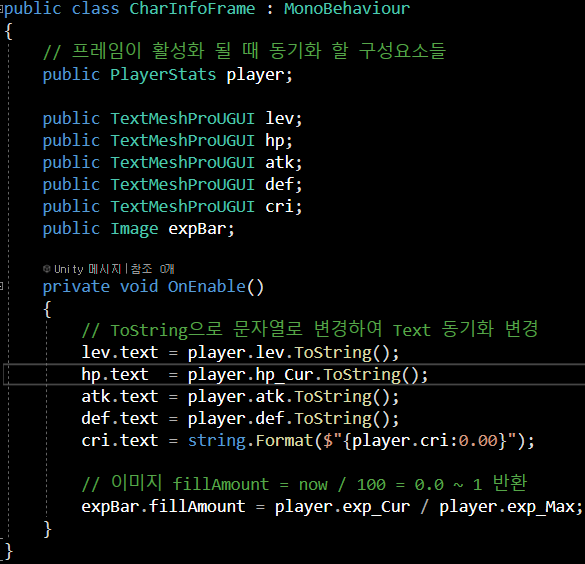Click the '프레임이 활성화 될 때' comment line
This screenshot has height=564, width=585.
(x=244, y=51)
